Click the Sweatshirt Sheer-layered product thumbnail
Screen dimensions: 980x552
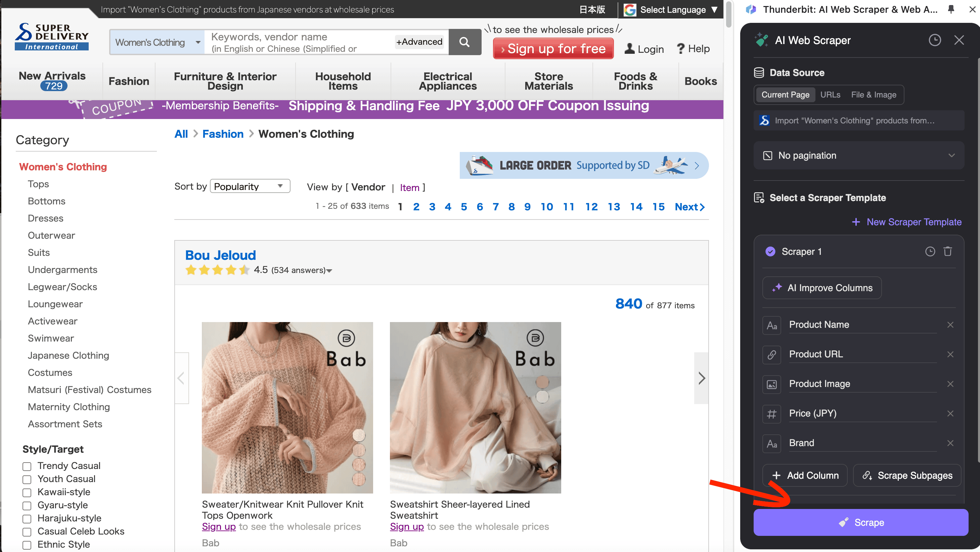475,407
